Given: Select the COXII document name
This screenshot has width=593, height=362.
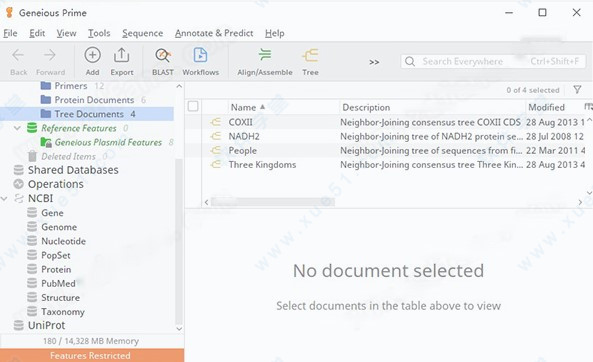Looking at the screenshot, I should (241, 122).
